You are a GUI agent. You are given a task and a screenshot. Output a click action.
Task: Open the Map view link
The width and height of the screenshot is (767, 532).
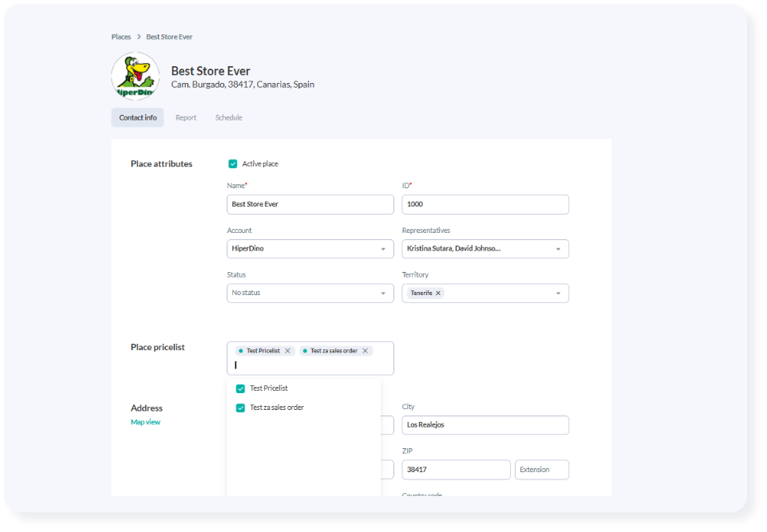(145, 422)
